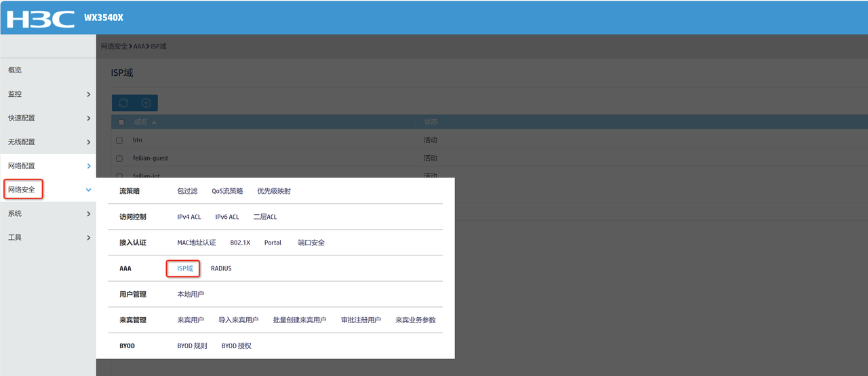868x376 pixels.
Task: Open 本地用户 under 用户管理
Action: 191,294
